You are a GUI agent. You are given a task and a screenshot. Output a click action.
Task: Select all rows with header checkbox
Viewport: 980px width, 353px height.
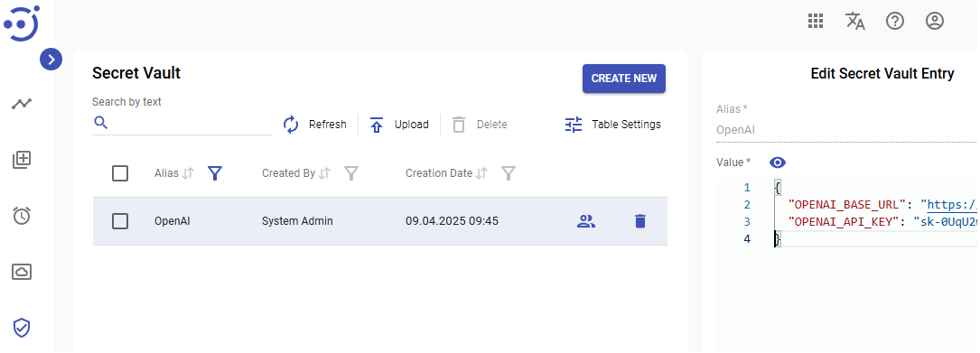pyautogui.click(x=120, y=173)
